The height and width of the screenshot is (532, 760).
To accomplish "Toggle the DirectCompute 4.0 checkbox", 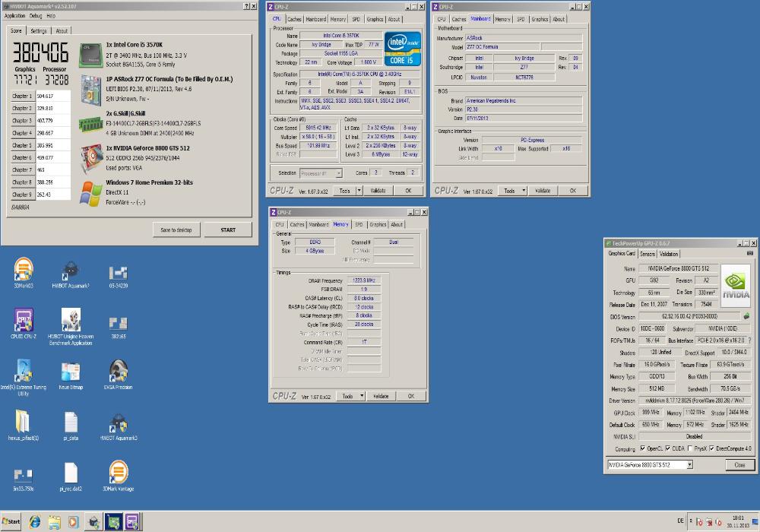I will (x=711, y=448).
